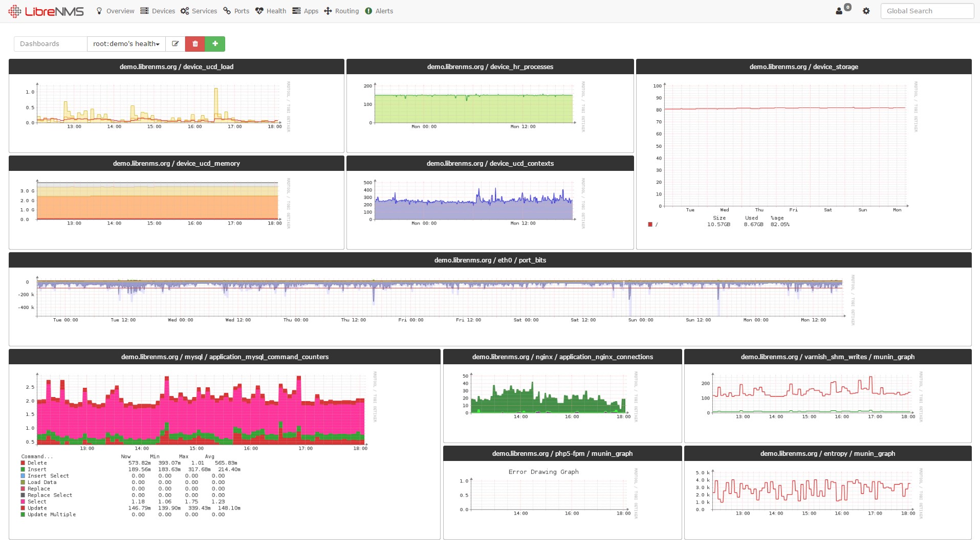Open the Apps menu
980x550 pixels.
(x=306, y=11)
